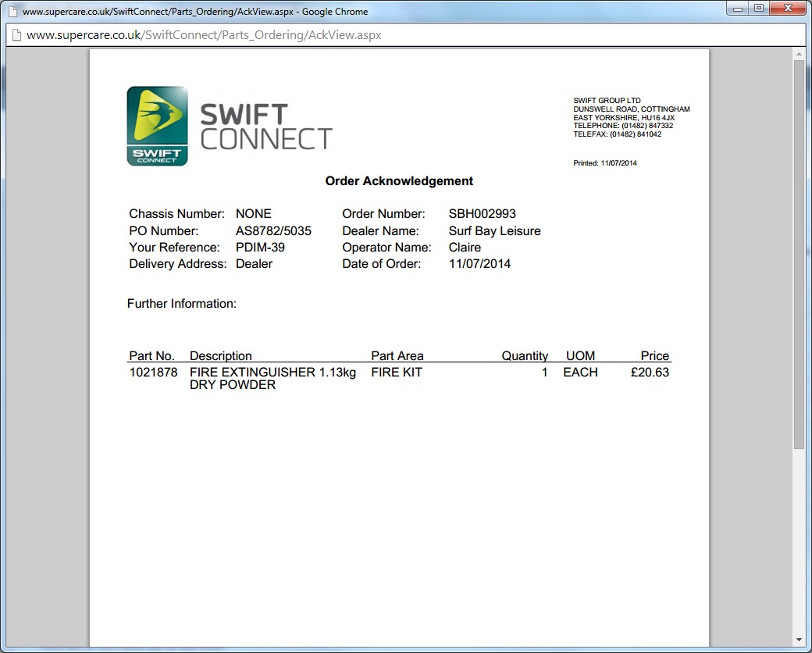Click delivery address value Dealer
This screenshot has height=653, width=812.
pyautogui.click(x=254, y=264)
